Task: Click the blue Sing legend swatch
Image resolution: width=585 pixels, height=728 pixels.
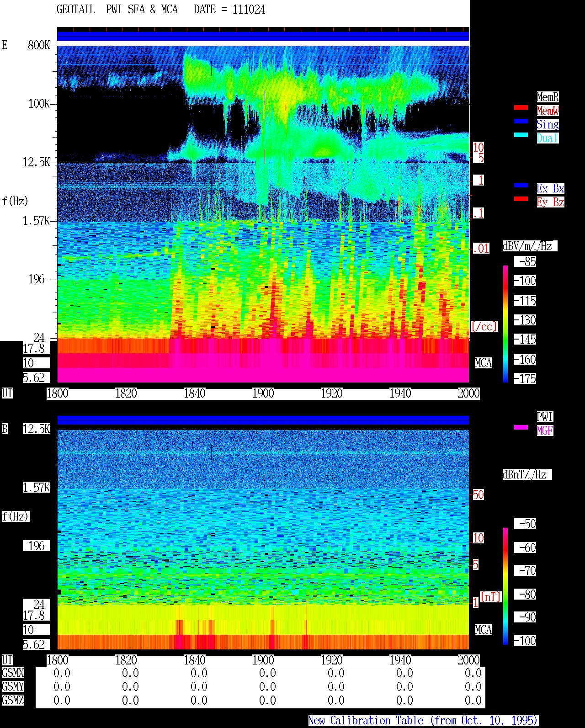Action: (521, 121)
